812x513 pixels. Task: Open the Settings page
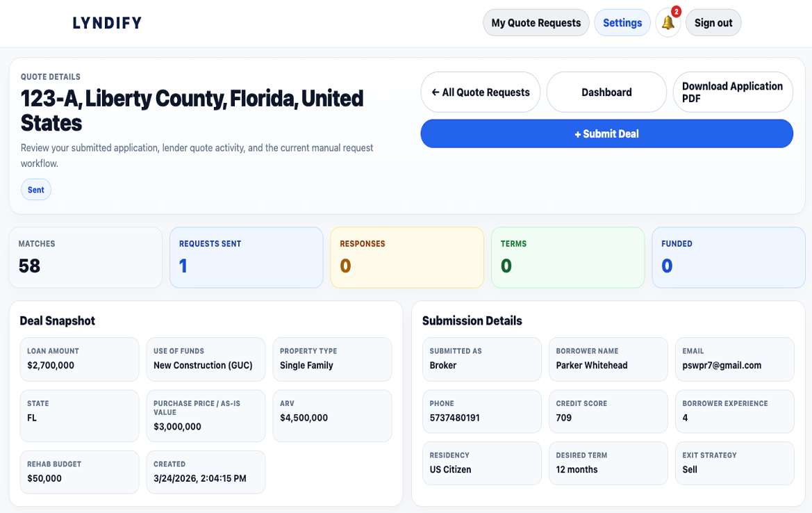(x=622, y=22)
